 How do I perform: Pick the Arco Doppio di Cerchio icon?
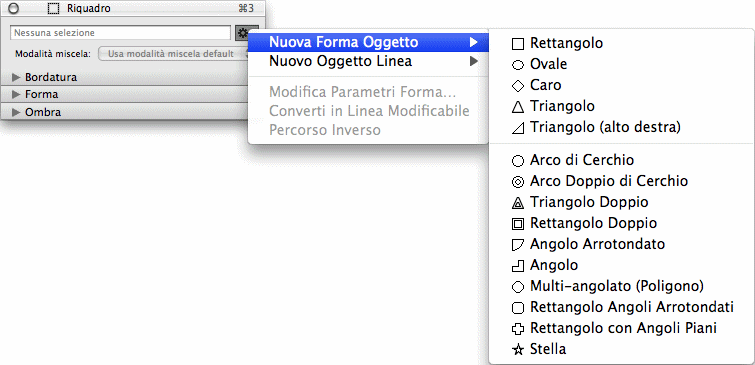coord(517,182)
